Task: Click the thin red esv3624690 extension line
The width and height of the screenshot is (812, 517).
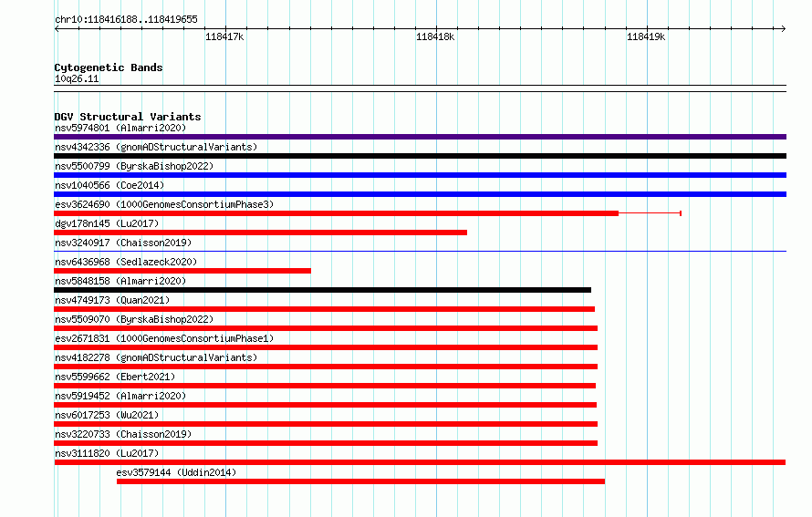Action: (650, 213)
